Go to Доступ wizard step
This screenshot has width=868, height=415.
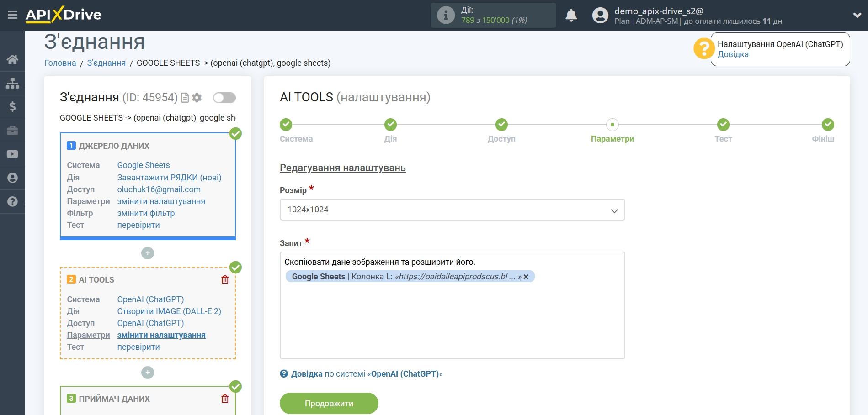pyautogui.click(x=501, y=125)
